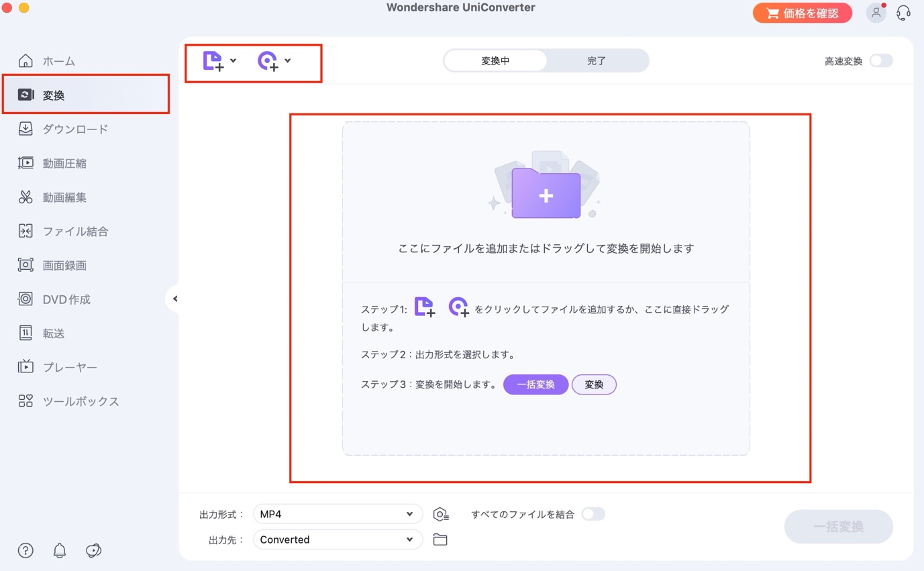Click the output format settings gear icon
The height and width of the screenshot is (571, 924).
[440, 515]
